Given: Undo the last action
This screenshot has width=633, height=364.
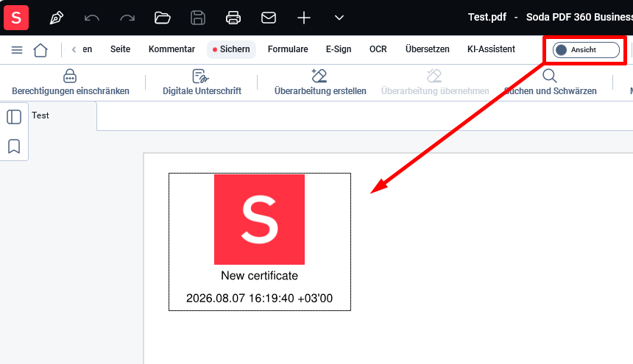Looking at the screenshot, I should click(x=92, y=18).
